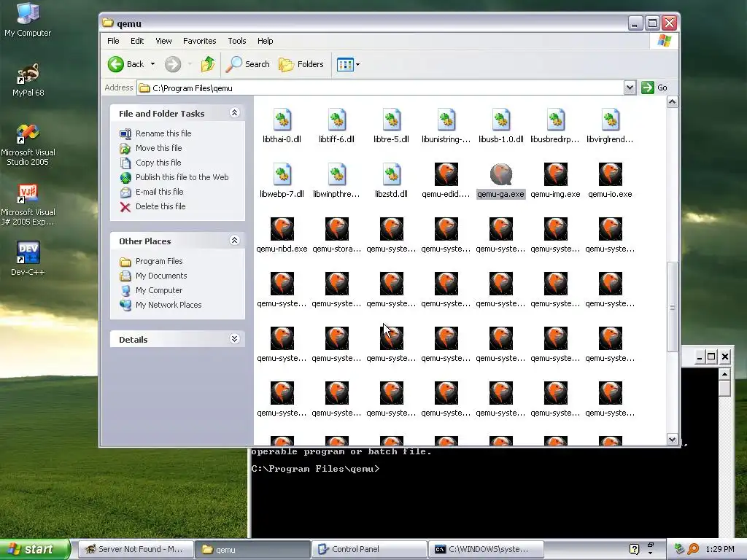Click the Windows Start button
Screen dimensions: 747x560
[34, 549]
